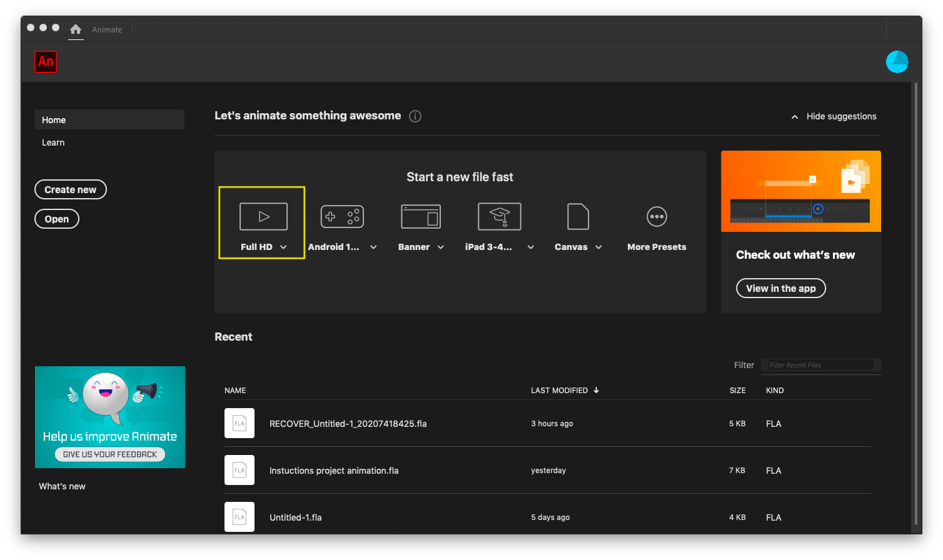The image size is (943, 560).
Task: Select the Banner preset icon
Action: click(421, 217)
